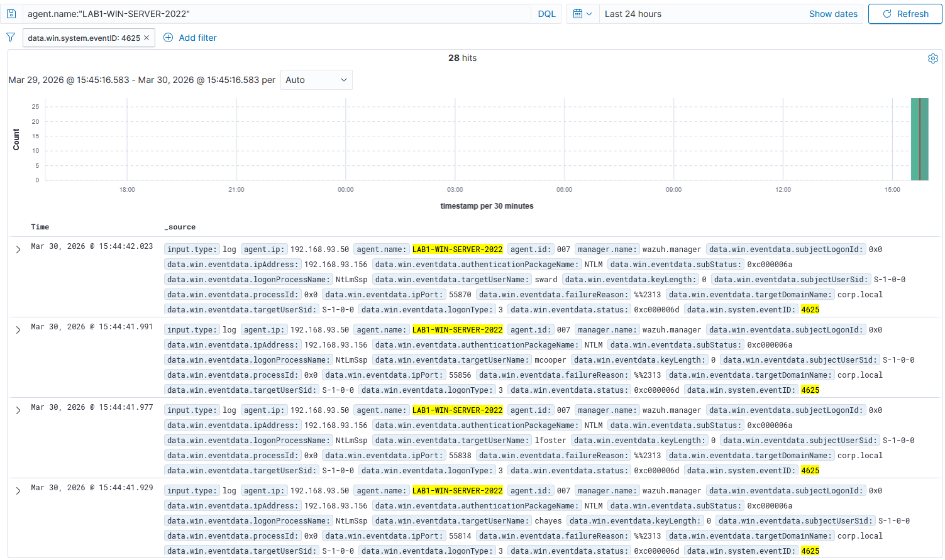The width and height of the screenshot is (945, 560).
Task: Click the green histogram bar near 15:00
Action: coord(920,139)
